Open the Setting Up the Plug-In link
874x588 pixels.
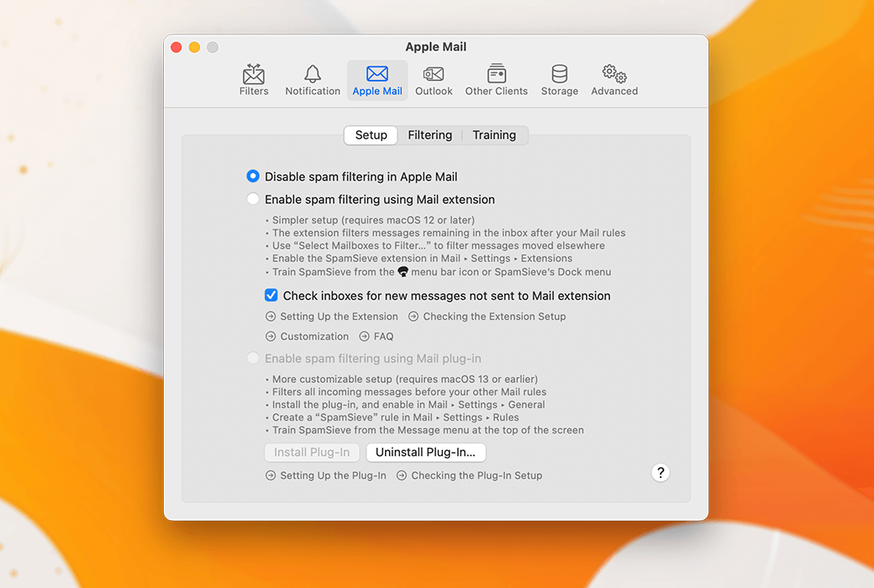tap(333, 475)
